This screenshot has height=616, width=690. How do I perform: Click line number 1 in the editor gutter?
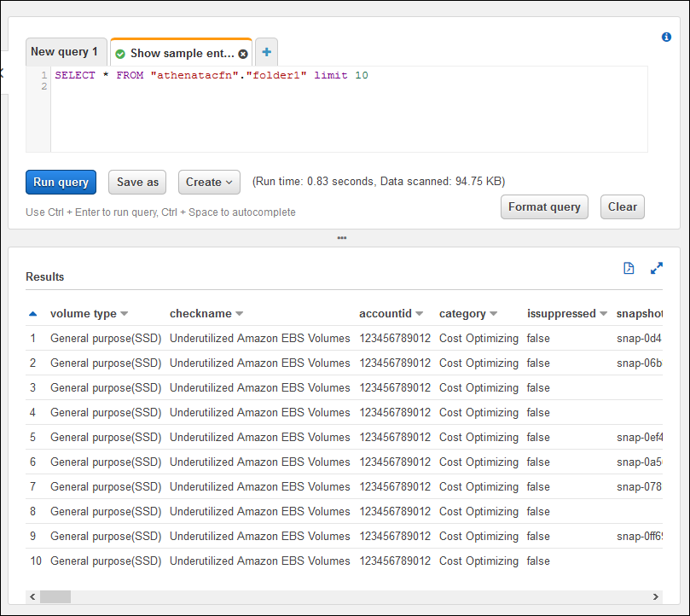tap(43, 75)
